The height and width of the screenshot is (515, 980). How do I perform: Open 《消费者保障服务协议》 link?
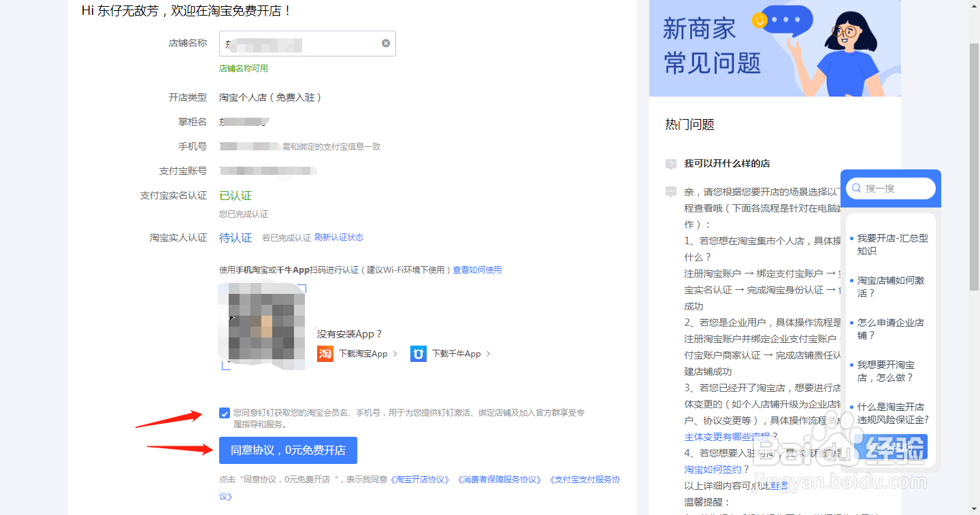[500, 480]
